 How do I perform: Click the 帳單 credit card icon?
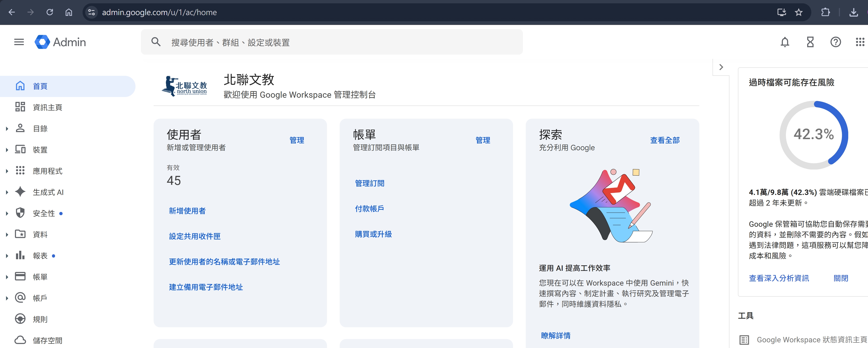pos(20,276)
